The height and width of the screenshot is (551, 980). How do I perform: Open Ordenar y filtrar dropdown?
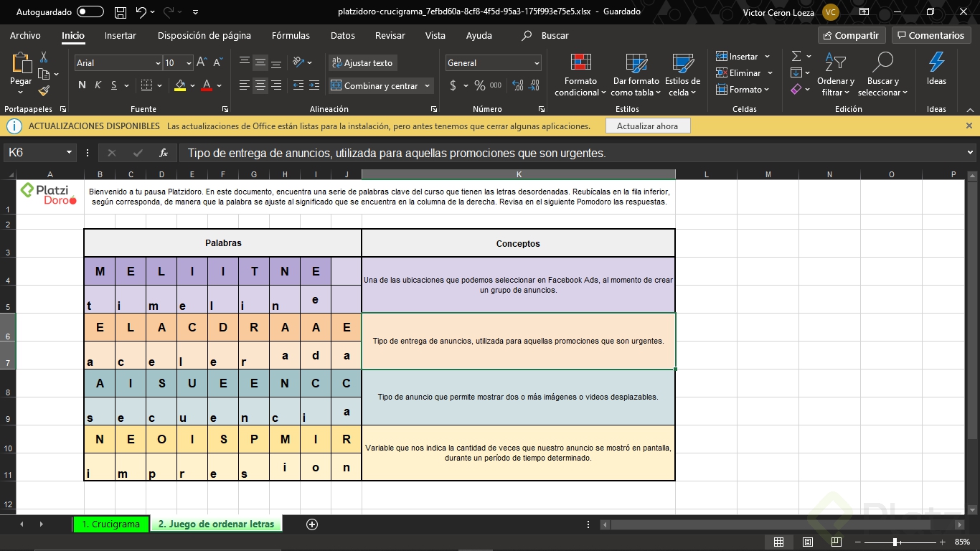[x=836, y=75]
